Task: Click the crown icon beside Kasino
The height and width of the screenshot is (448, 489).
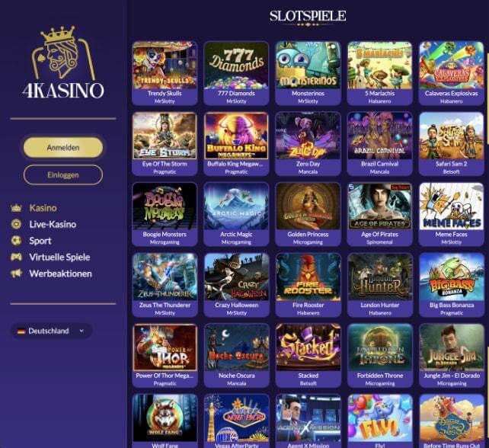Action: click(x=16, y=208)
